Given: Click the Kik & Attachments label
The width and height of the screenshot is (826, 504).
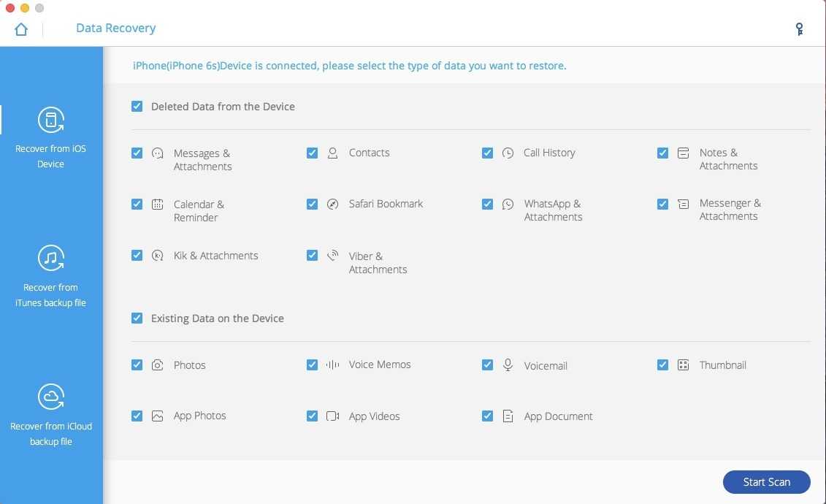Looking at the screenshot, I should (x=215, y=256).
